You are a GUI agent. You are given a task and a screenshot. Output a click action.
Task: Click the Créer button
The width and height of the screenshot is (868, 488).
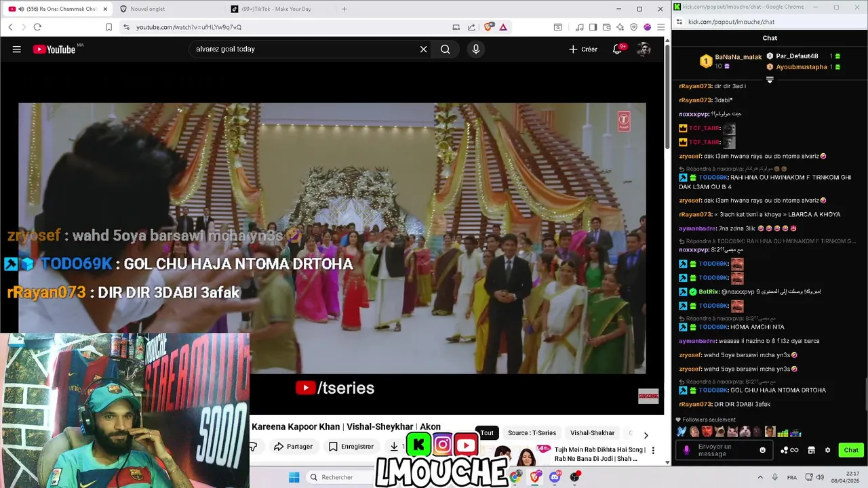[583, 49]
